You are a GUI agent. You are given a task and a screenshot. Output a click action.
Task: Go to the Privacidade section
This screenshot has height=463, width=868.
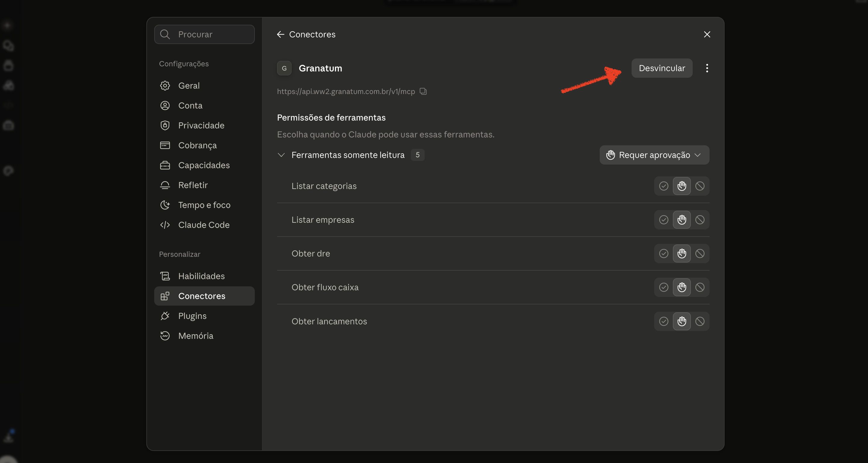click(205, 125)
